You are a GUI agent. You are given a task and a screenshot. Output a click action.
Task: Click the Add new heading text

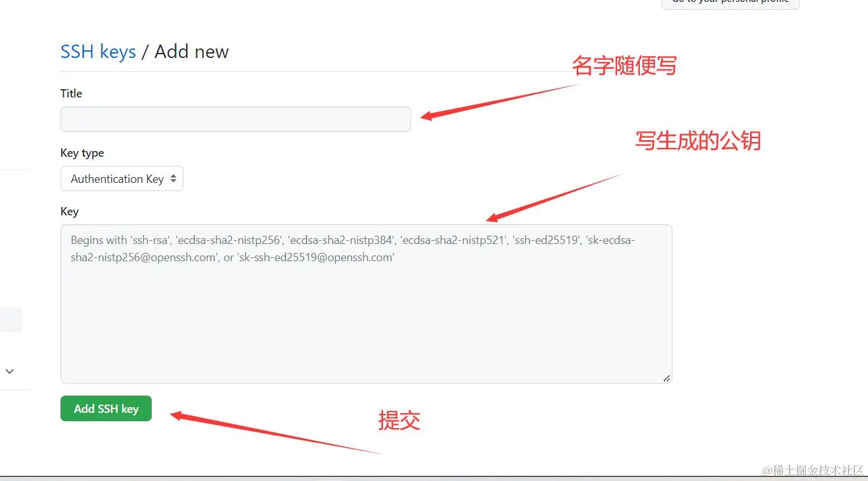(191, 52)
